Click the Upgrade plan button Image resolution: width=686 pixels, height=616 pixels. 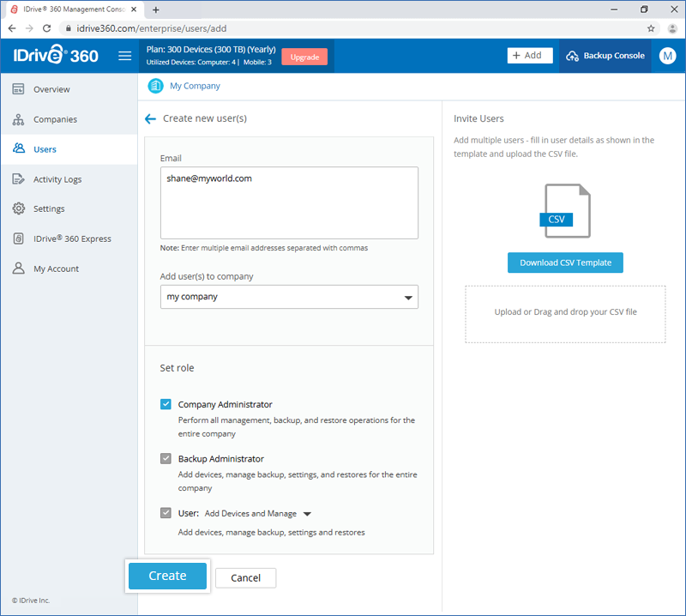(304, 57)
